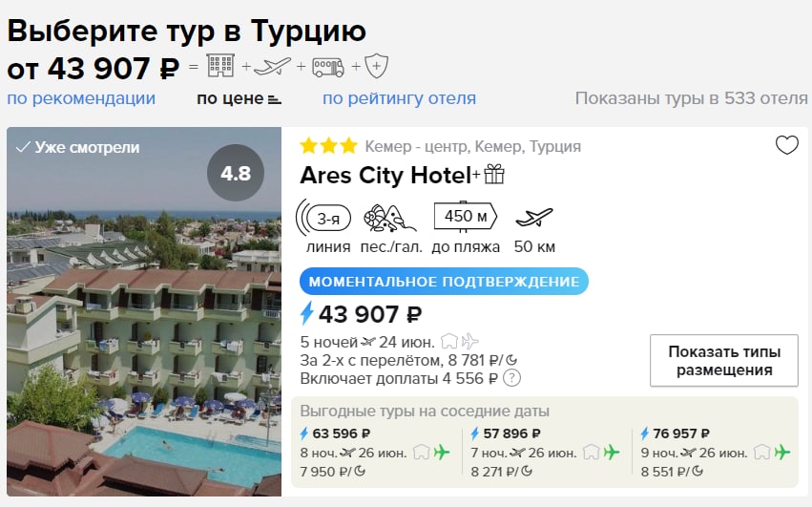Click the insurance shield icon in header
The width and height of the screenshot is (812, 507).
377,66
